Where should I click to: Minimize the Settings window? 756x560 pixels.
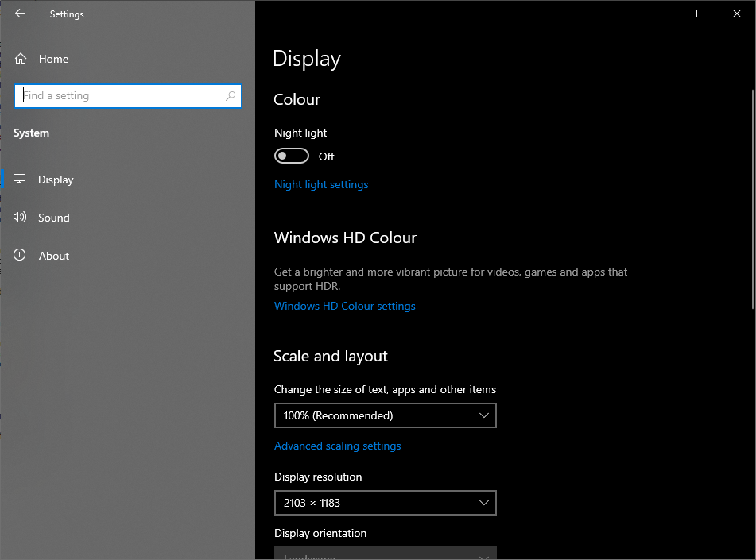click(x=664, y=14)
